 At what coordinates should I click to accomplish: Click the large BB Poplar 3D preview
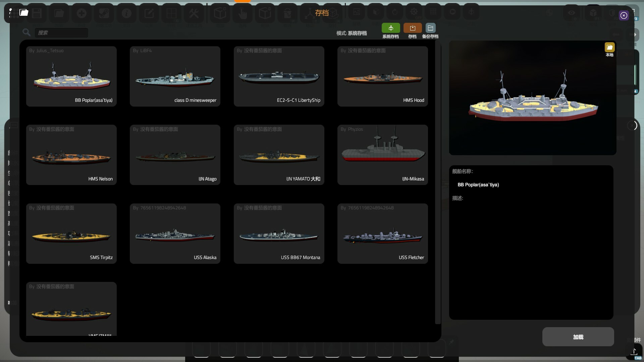(533, 98)
